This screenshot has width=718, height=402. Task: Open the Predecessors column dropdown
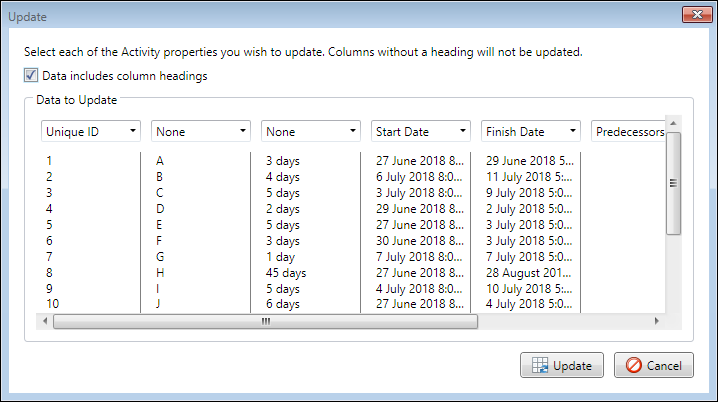click(628, 131)
